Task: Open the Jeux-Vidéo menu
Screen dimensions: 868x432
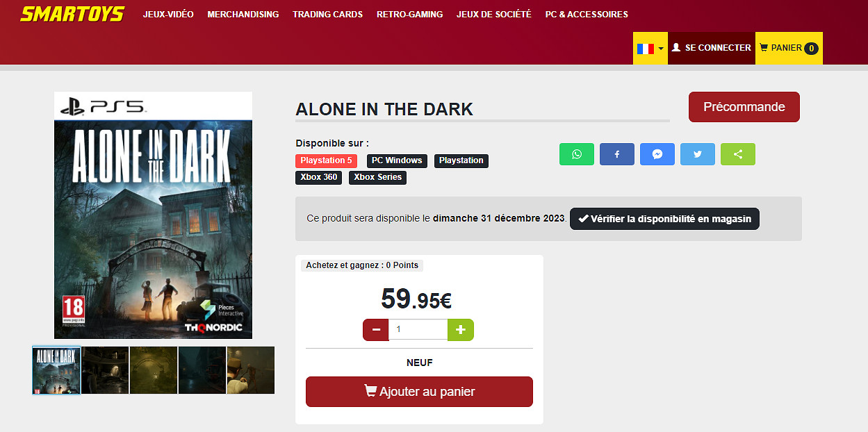Action: (168, 14)
